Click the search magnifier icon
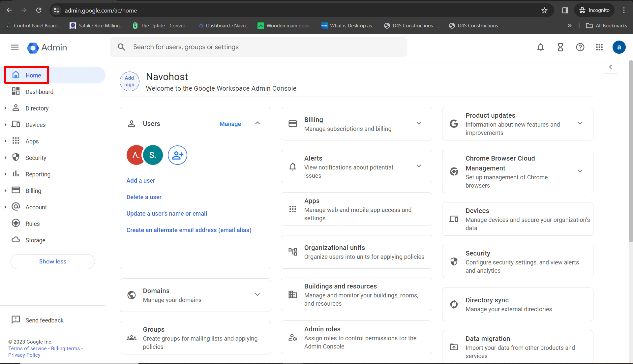633x364 pixels. click(121, 47)
